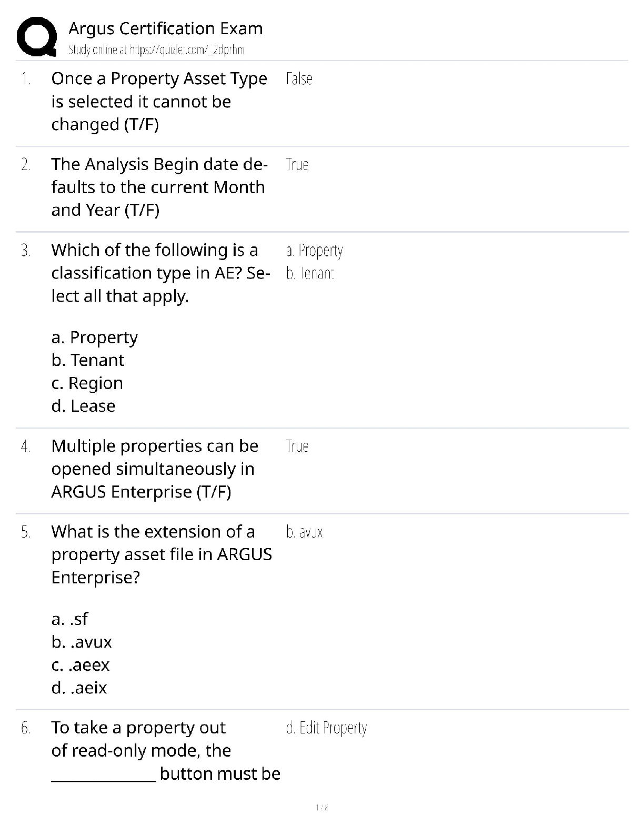Select the "False" answer for question 1
644x834 pixels.
pos(299,79)
